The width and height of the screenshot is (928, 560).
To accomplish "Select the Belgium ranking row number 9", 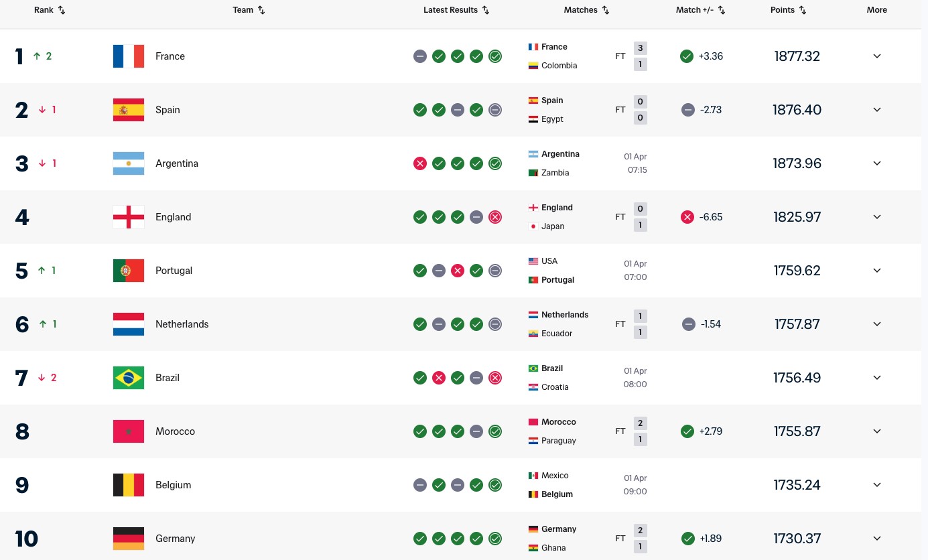I will click(x=22, y=485).
